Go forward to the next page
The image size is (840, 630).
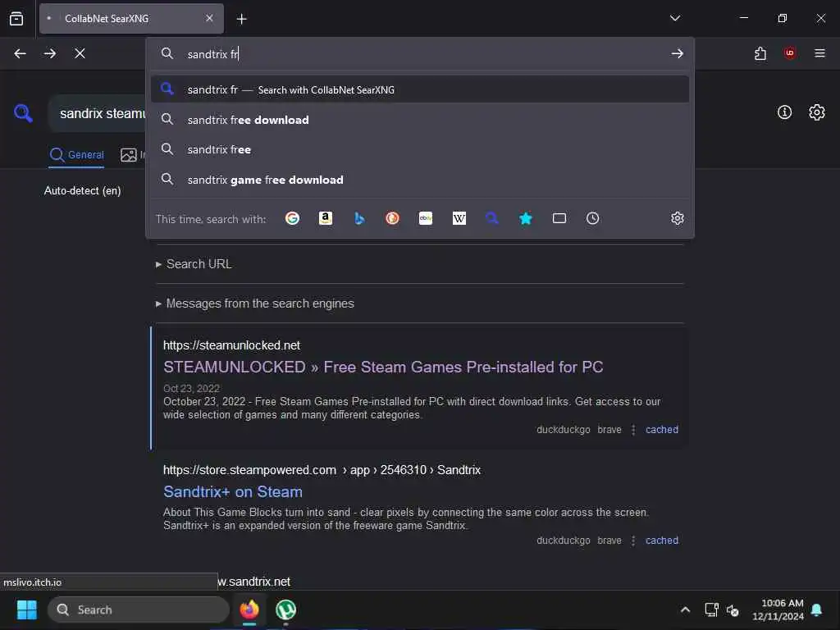coord(50,53)
